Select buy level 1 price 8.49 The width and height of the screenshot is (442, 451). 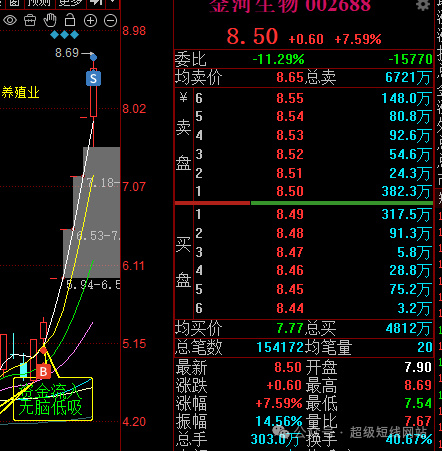[290, 214]
